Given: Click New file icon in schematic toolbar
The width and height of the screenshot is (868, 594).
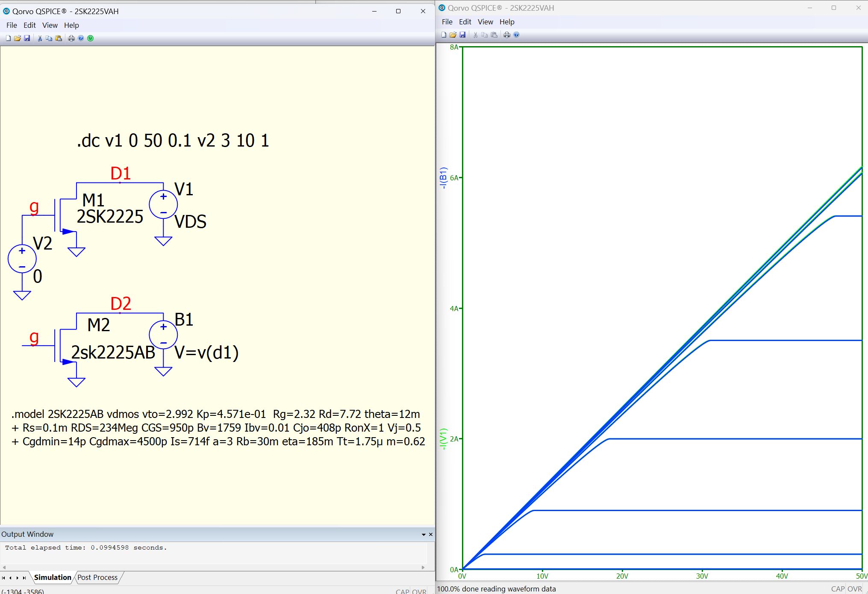Looking at the screenshot, I should (x=8, y=38).
